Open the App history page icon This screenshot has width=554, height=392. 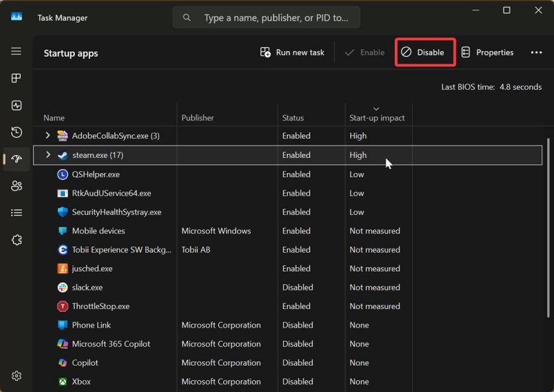point(17,132)
